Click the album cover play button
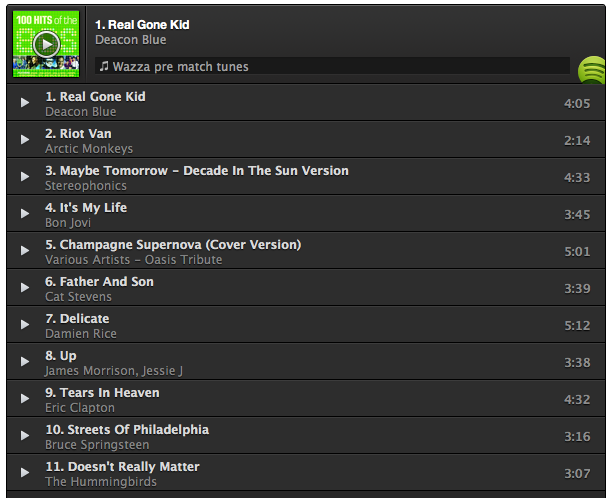Image resolution: width=613 pixels, height=498 pixels. (x=46, y=44)
